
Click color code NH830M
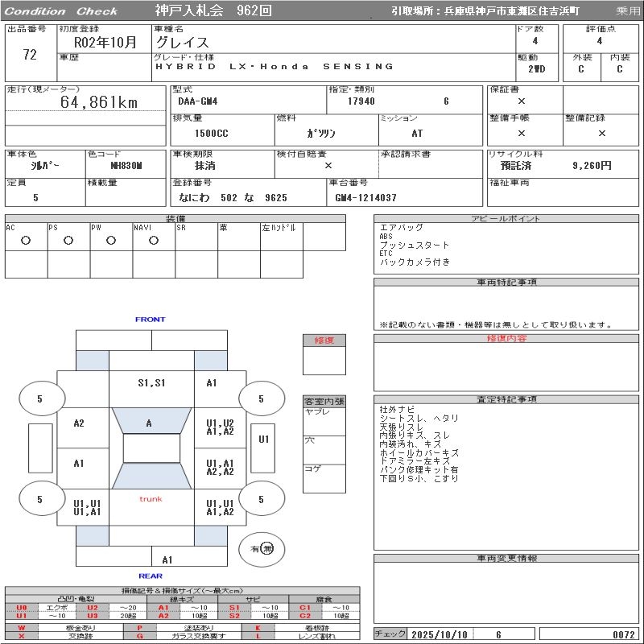click(x=126, y=166)
